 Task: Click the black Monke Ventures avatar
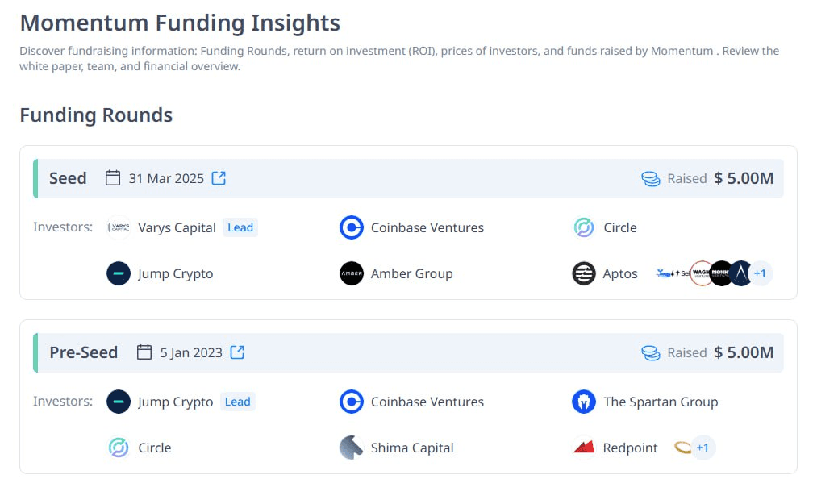coord(720,273)
